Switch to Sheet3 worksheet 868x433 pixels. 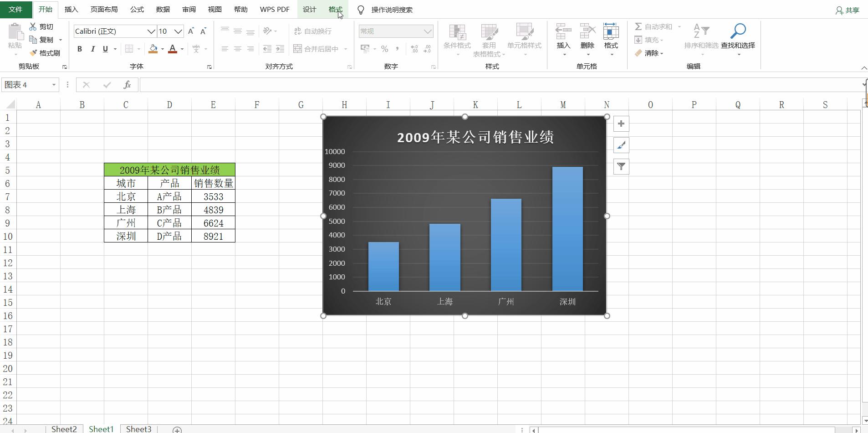point(138,429)
